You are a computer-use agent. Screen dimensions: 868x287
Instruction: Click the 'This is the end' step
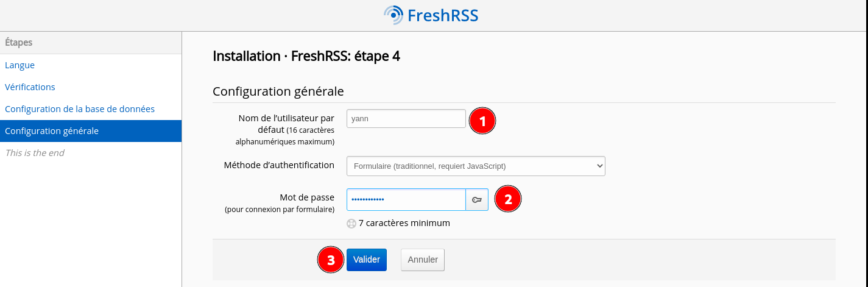(35, 153)
